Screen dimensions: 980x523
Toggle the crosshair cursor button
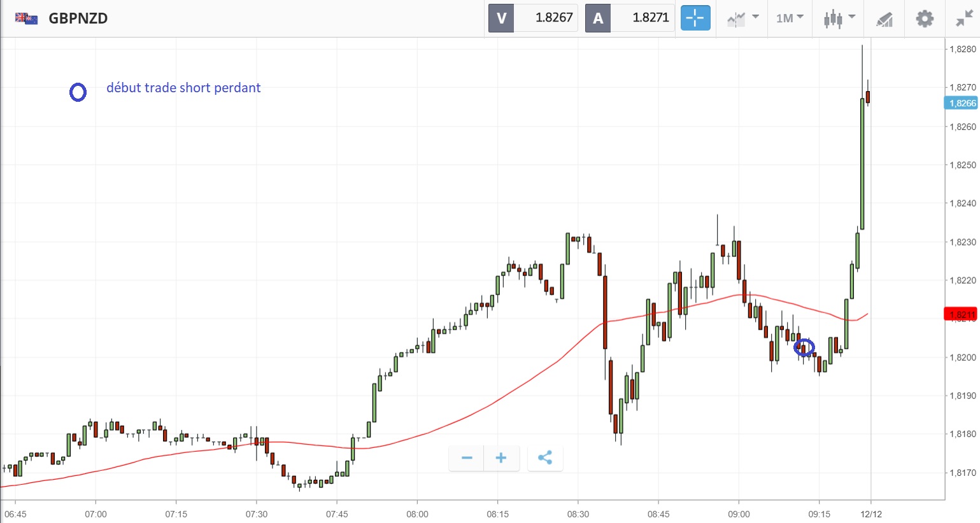click(x=695, y=18)
